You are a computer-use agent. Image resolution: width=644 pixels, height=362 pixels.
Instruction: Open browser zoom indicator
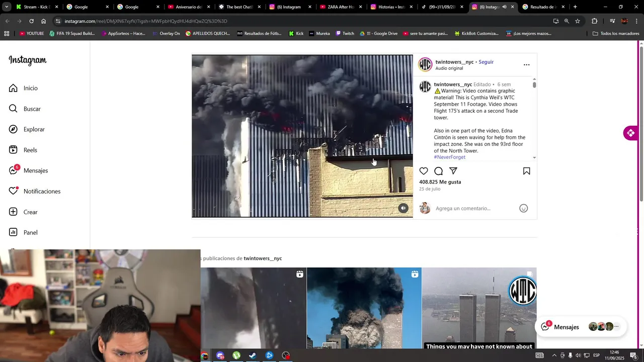coord(567,21)
